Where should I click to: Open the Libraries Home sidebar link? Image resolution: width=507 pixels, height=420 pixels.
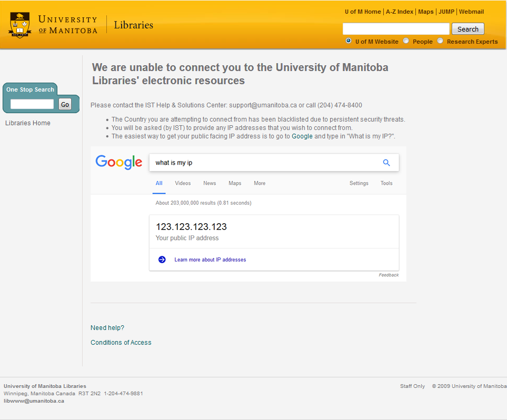coord(28,123)
